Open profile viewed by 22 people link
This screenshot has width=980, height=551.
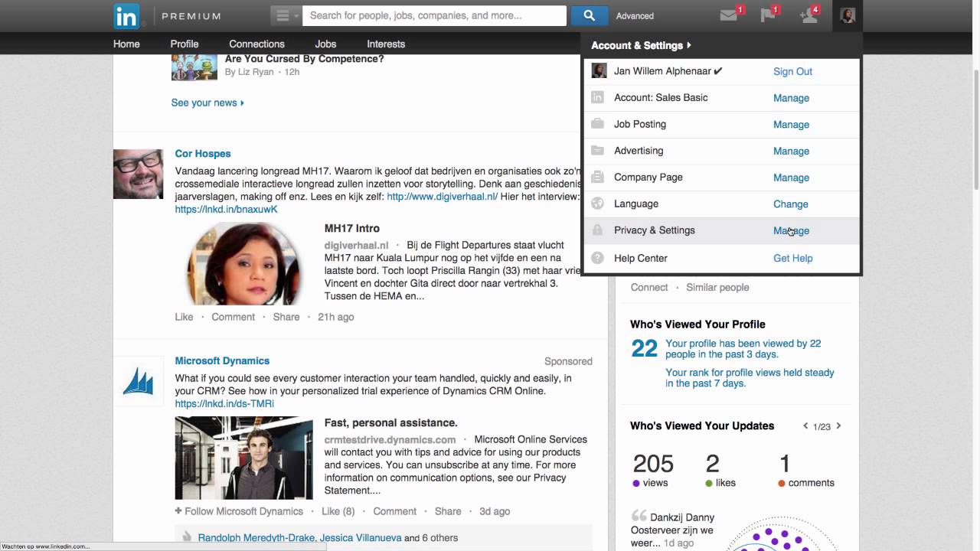(743, 349)
